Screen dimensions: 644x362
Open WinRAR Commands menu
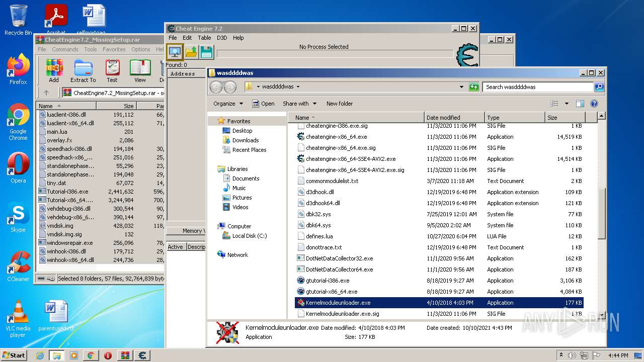(65, 49)
